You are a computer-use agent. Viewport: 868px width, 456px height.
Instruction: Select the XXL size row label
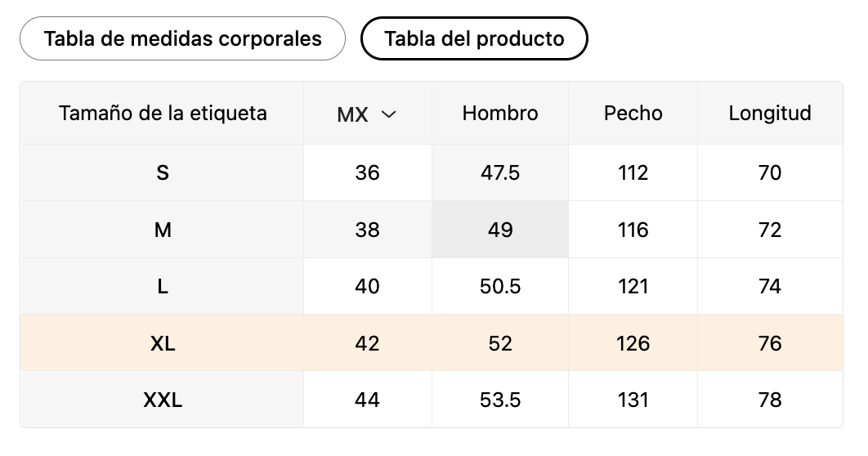[x=163, y=400]
